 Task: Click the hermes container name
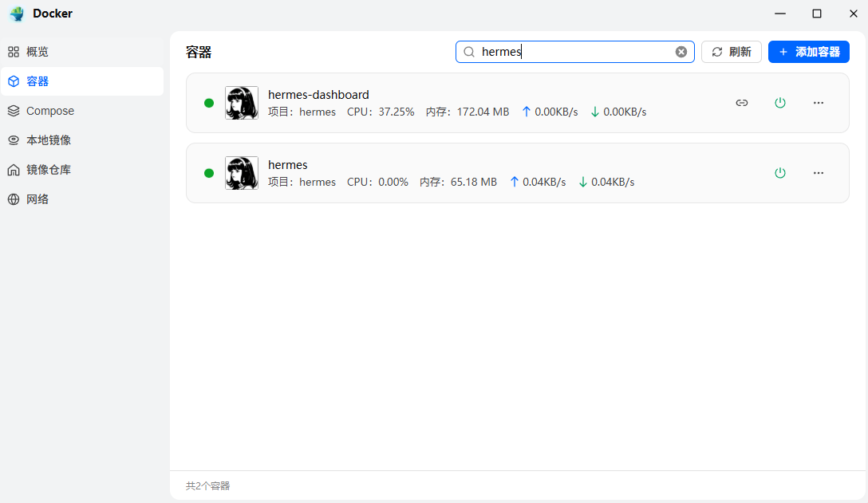tap(288, 165)
